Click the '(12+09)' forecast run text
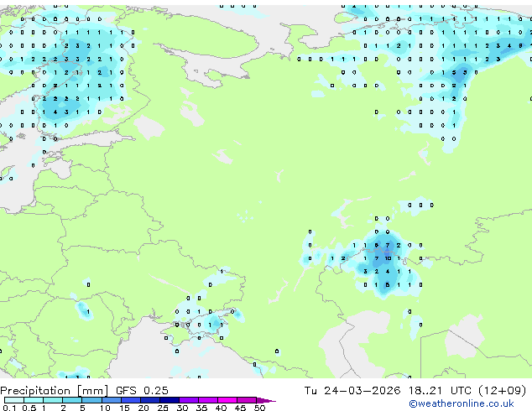This screenshot has width=532, height=411. pos(503,391)
